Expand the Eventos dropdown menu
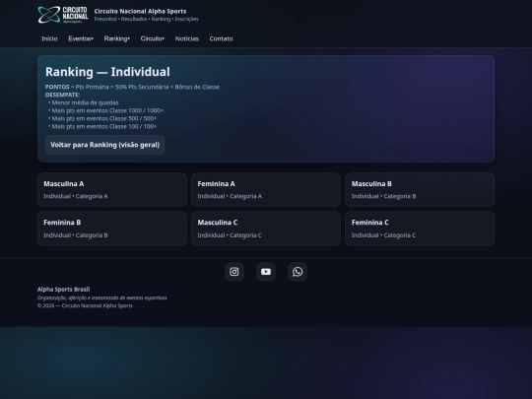The width and height of the screenshot is (532, 399). (x=81, y=38)
